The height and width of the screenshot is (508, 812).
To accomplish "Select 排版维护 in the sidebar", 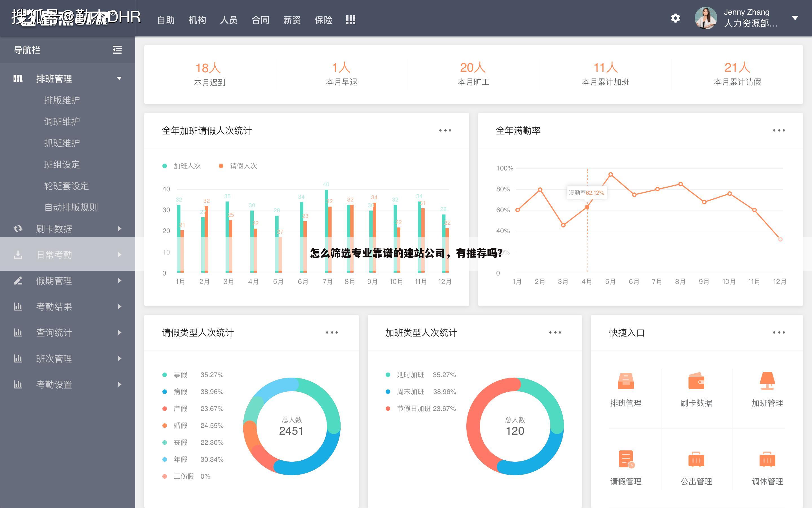I will (x=62, y=100).
